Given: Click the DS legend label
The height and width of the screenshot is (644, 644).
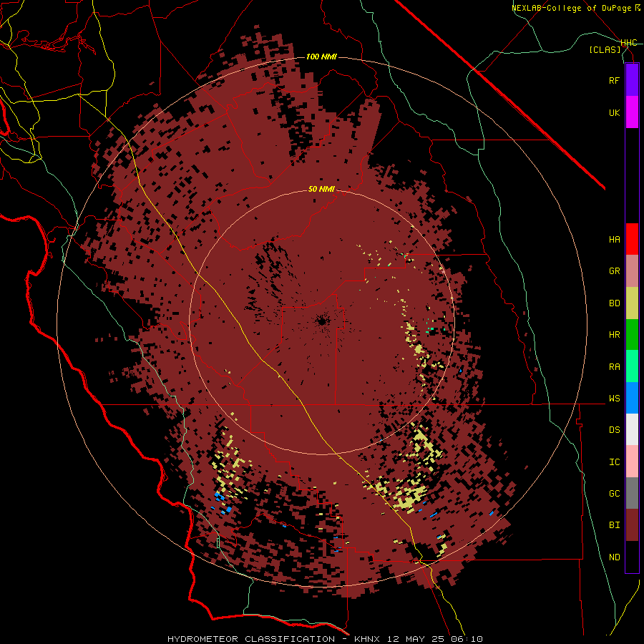Looking at the screenshot, I should point(614,430).
